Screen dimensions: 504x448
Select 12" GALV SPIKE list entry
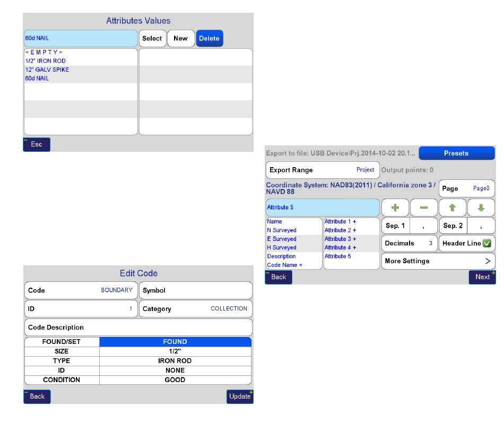click(81, 70)
